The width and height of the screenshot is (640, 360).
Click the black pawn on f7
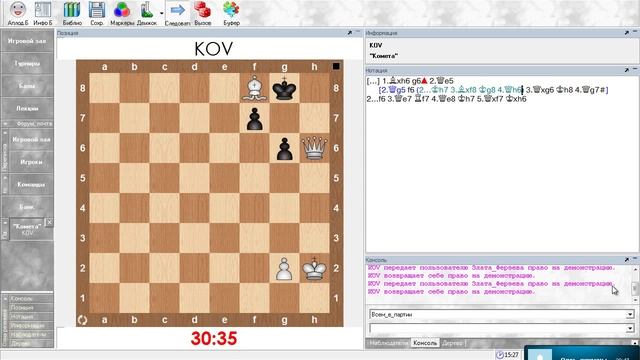[x=254, y=118]
